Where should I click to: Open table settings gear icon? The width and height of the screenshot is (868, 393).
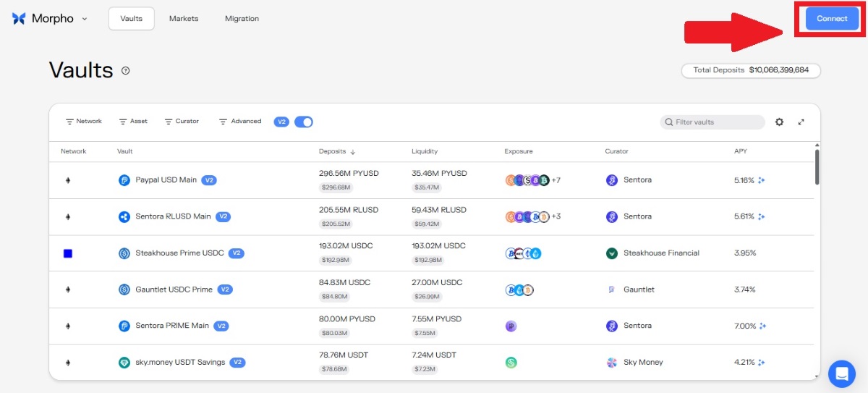779,122
